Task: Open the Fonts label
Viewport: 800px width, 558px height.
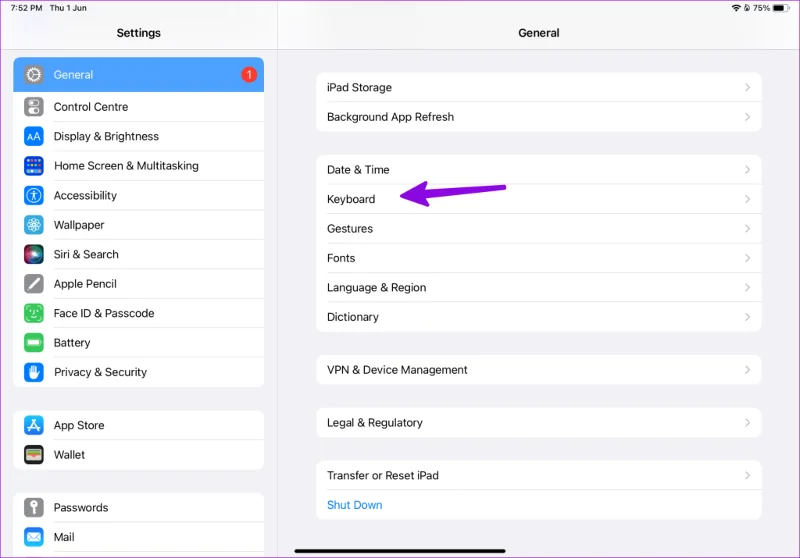Action: coord(341,258)
